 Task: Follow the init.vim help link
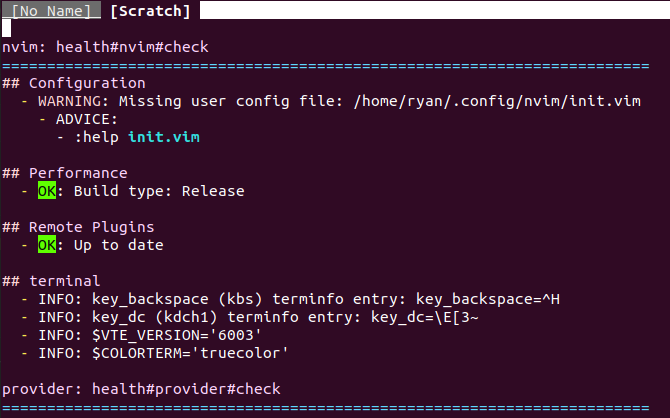tap(164, 137)
